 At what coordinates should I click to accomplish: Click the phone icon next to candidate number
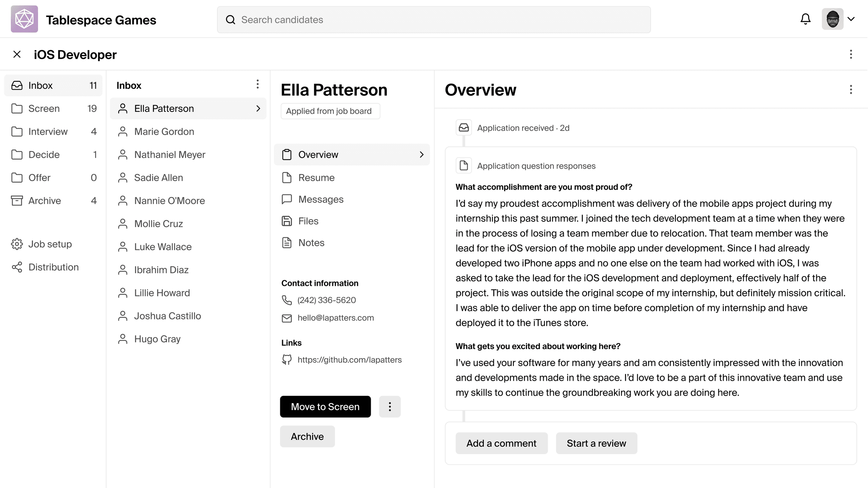(x=287, y=300)
